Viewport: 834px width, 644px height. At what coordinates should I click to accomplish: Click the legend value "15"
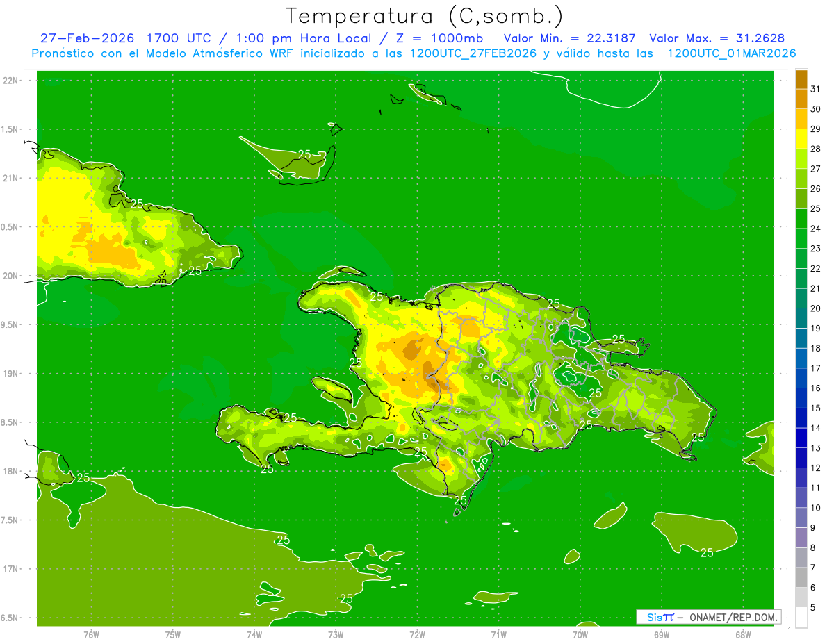(816, 408)
